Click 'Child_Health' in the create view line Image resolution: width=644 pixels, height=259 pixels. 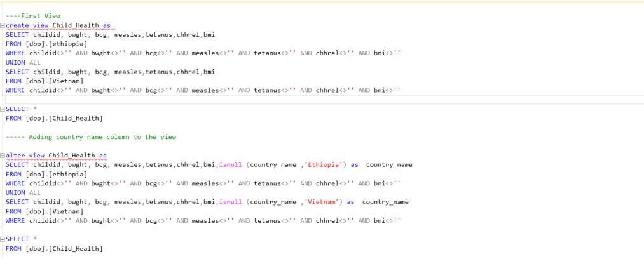(x=76, y=25)
